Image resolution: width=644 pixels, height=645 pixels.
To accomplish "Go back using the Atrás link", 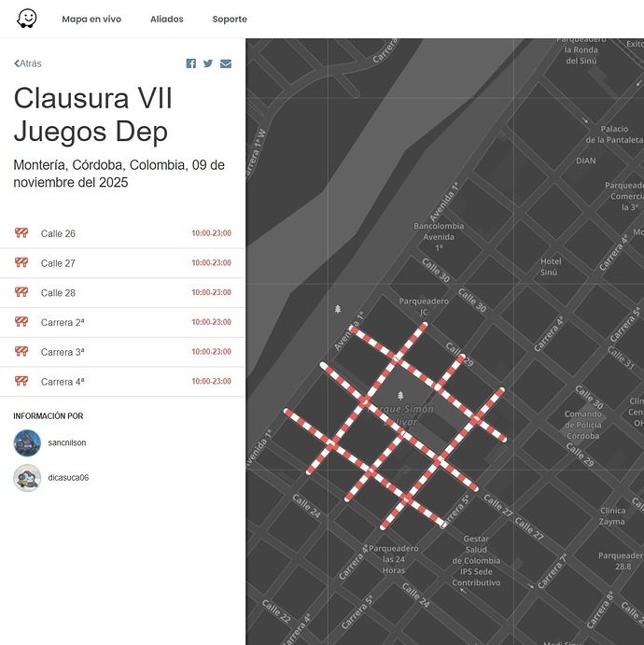I will [x=28, y=63].
